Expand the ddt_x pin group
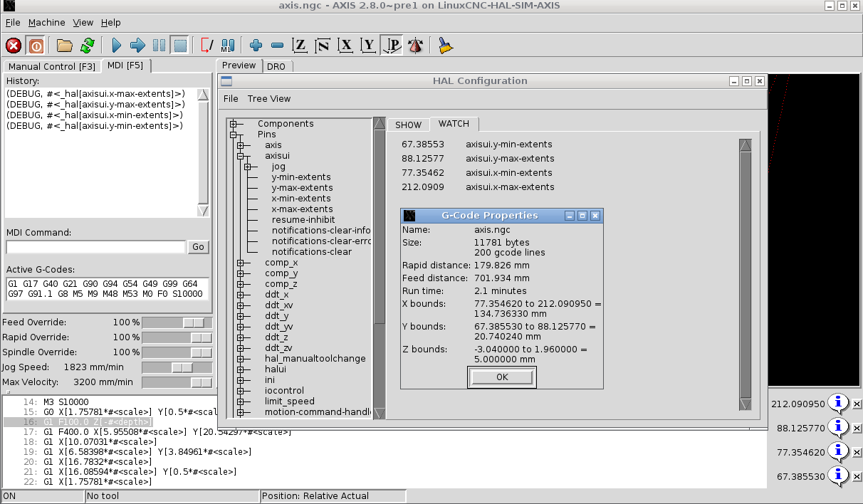Image resolution: width=863 pixels, height=504 pixels. [240, 295]
